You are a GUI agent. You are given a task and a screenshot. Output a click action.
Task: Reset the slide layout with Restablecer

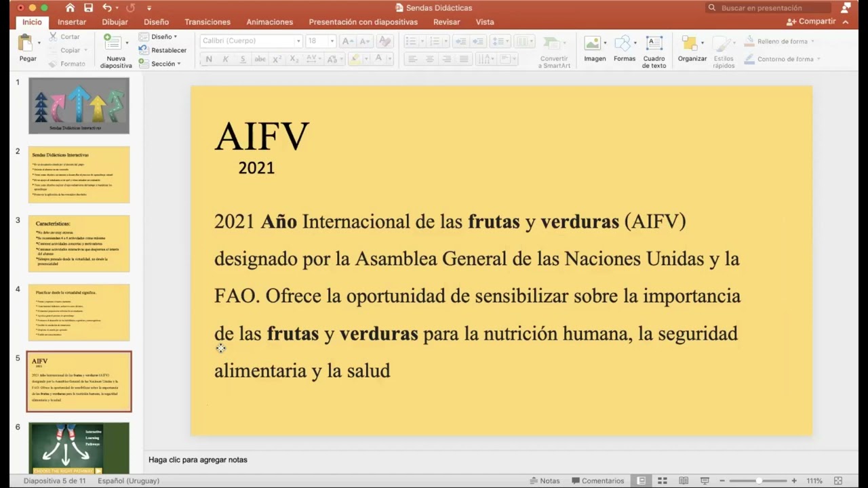coord(163,50)
